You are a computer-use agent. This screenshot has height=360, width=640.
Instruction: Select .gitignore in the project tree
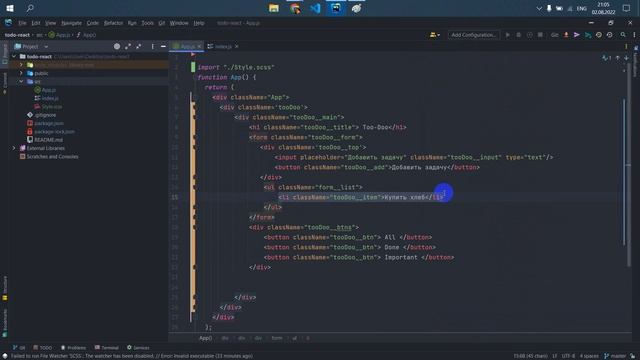(42, 115)
